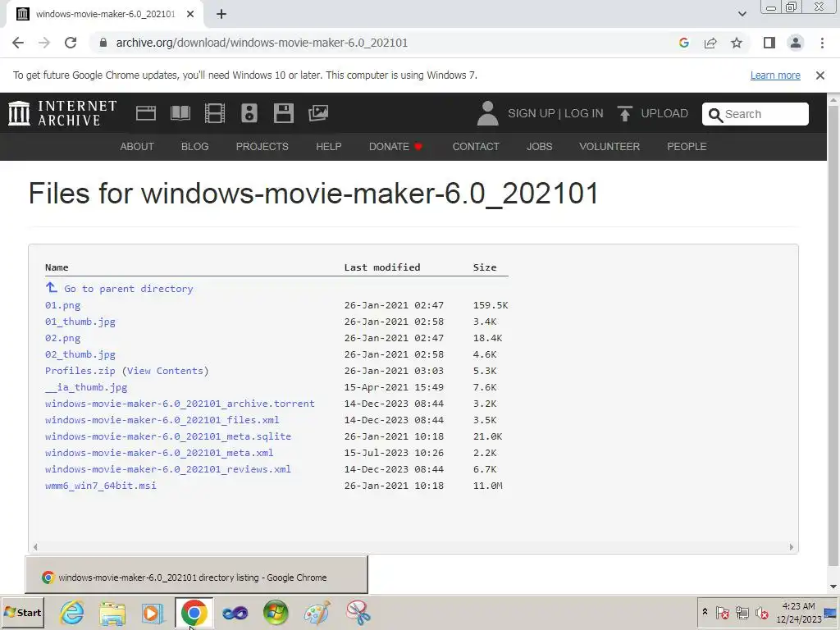Screen dimensions: 840x630
Task: Open the Images icon in the navbar
Action: click(x=318, y=113)
